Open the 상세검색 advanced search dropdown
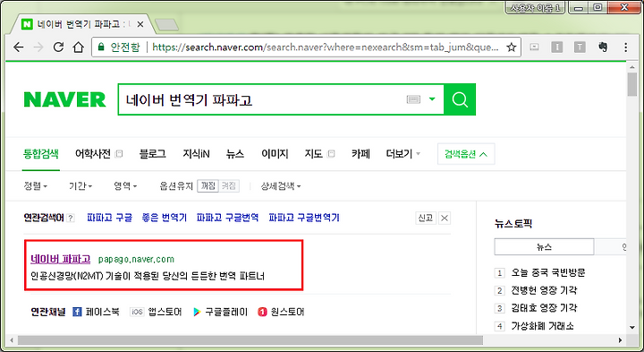Screen dimensions: 644x352 coord(281,186)
